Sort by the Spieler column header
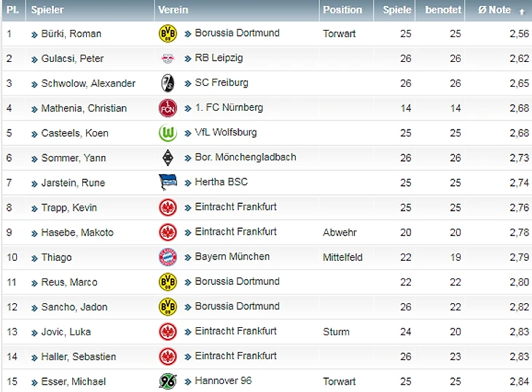 point(47,10)
